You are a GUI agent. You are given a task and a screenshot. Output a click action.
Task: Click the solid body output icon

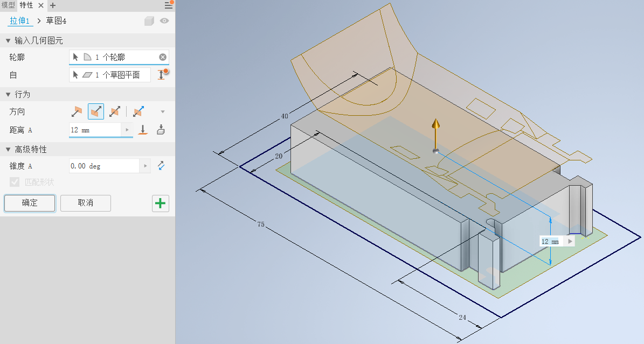click(149, 21)
